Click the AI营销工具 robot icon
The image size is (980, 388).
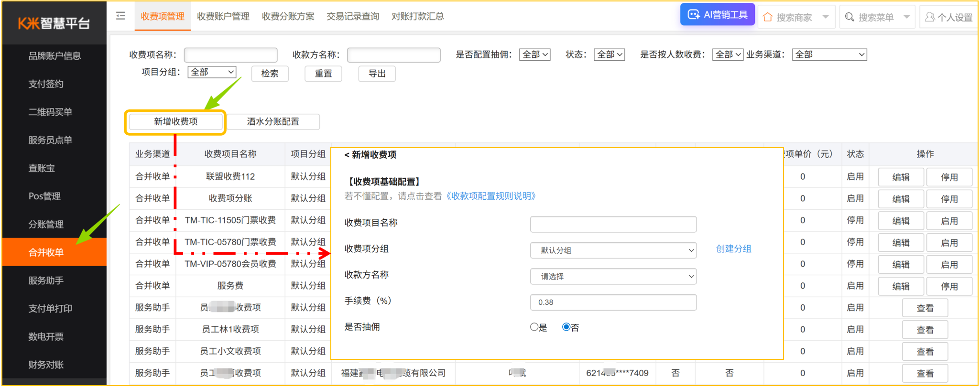pyautogui.click(x=694, y=15)
